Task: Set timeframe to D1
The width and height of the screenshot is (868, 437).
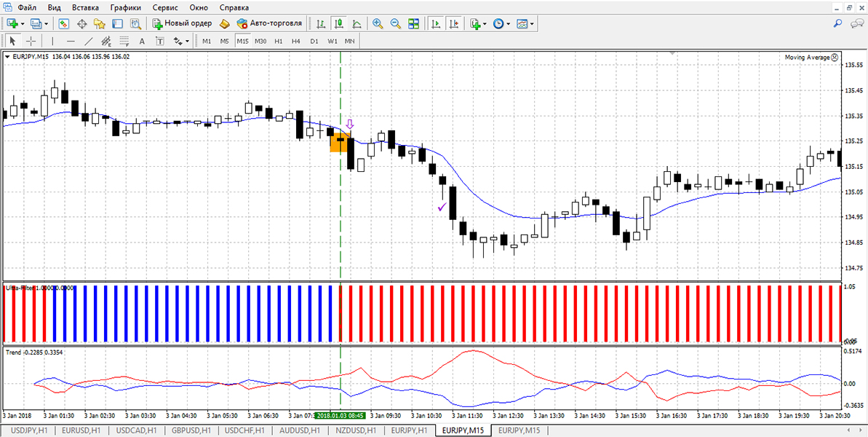Action: [x=314, y=41]
